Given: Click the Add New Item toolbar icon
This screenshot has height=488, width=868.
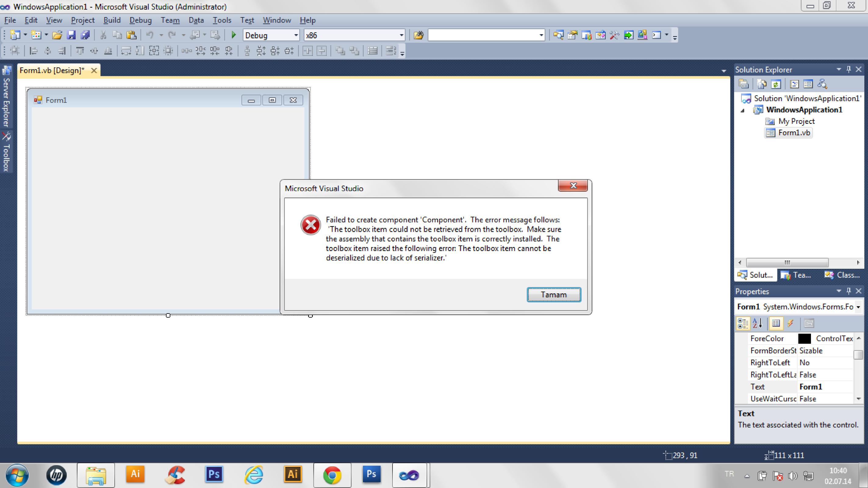Looking at the screenshot, I should pyautogui.click(x=36, y=35).
